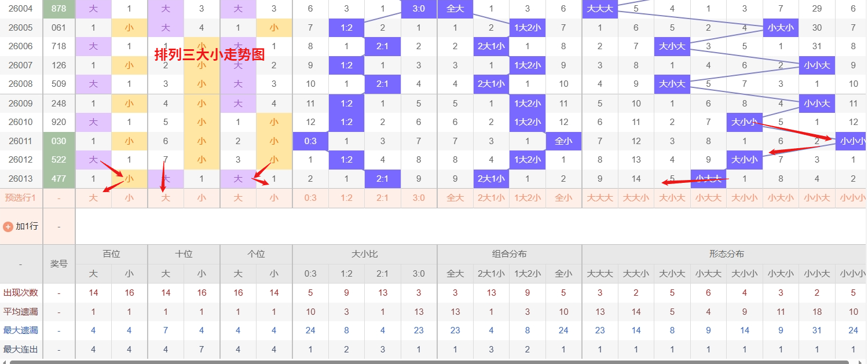Click the 十位 column group header
868x364 pixels.
184,254
